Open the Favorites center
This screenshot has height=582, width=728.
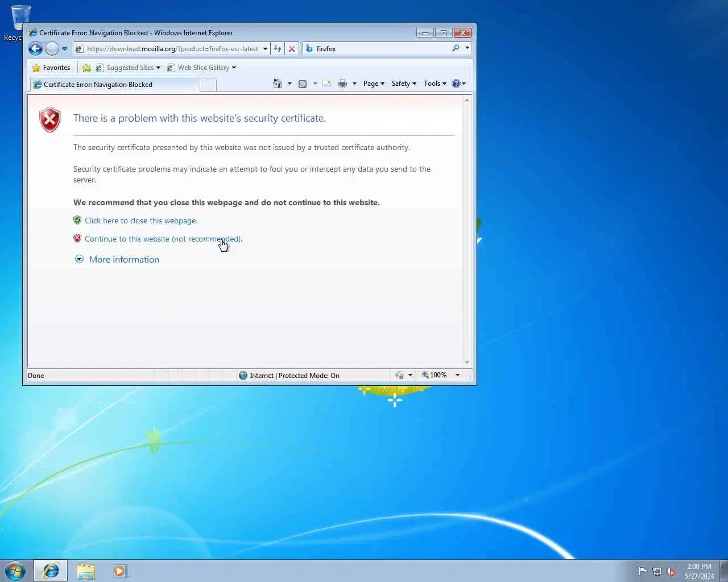(51, 68)
